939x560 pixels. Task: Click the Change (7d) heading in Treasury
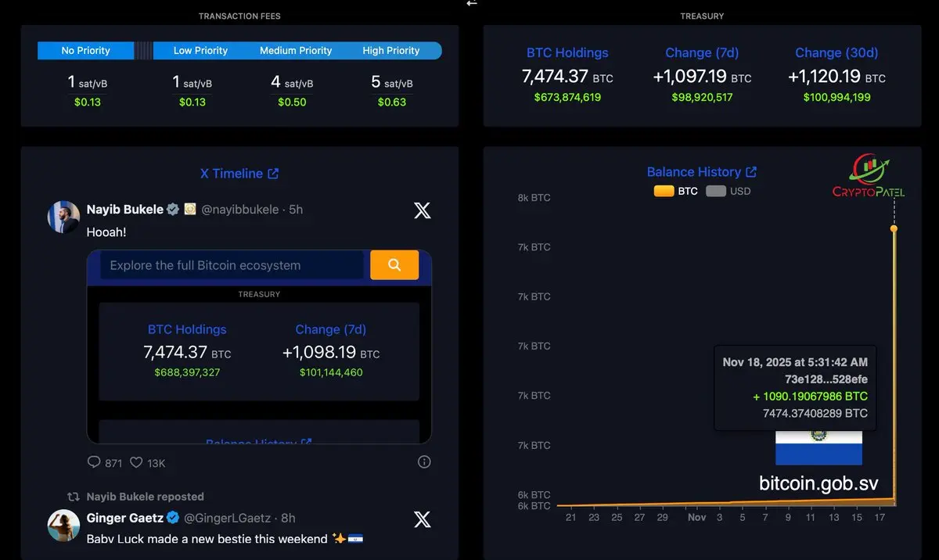coord(702,53)
